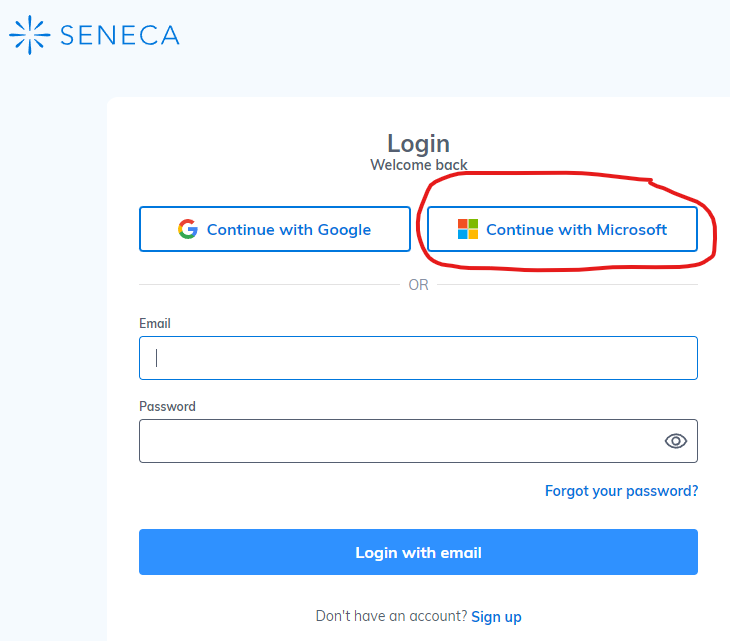This screenshot has width=730, height=641.
Task: Click the Seneca starburst logo icon
Action: 30,34
